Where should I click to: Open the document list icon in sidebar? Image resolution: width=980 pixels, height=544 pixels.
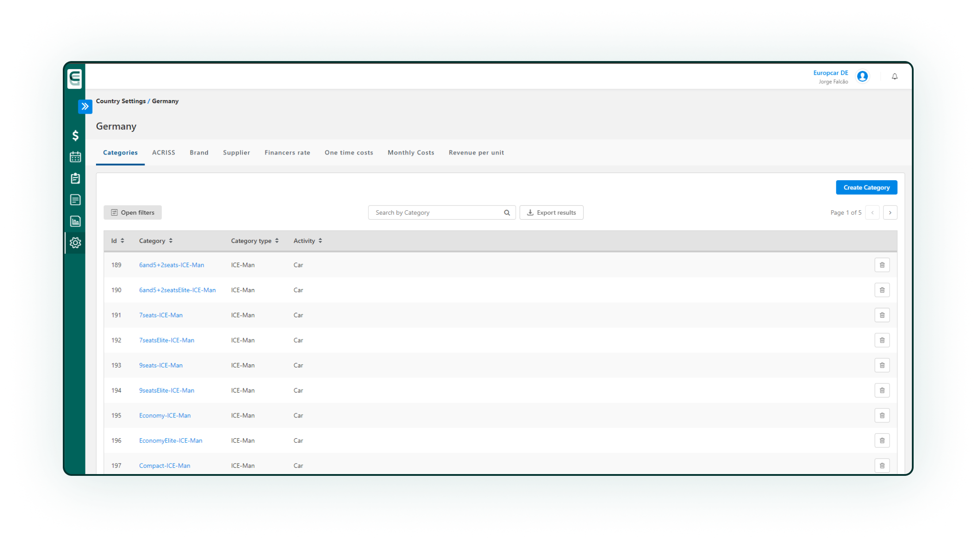pos(75,200)
